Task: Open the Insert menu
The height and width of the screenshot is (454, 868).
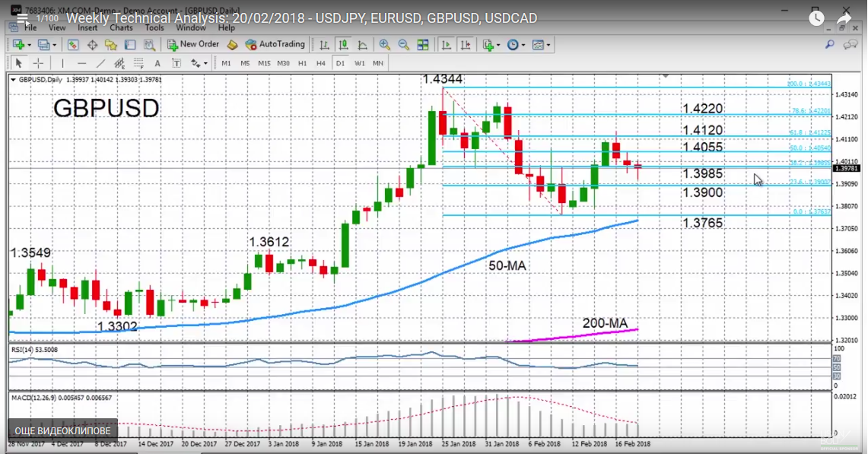Action: [x=87, y=28]
